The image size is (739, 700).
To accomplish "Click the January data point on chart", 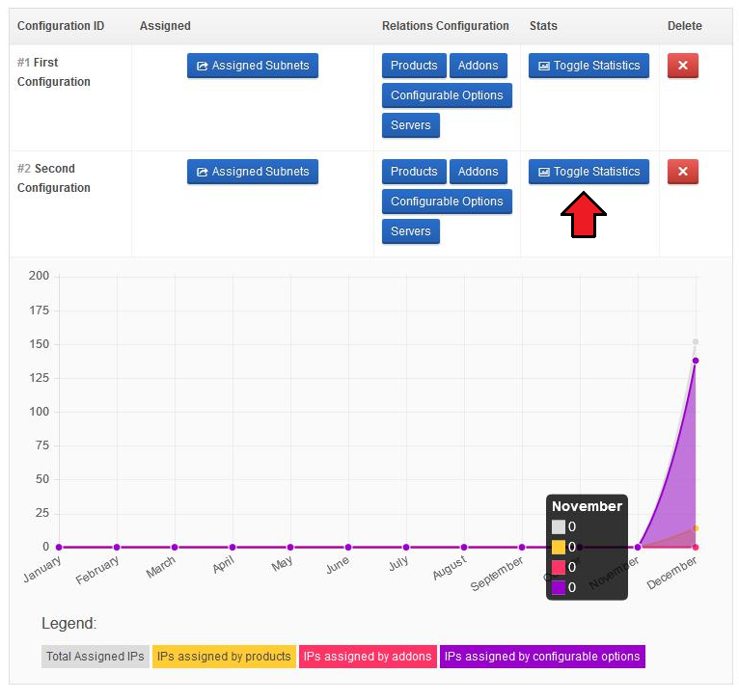I will [x=59, y=547].
